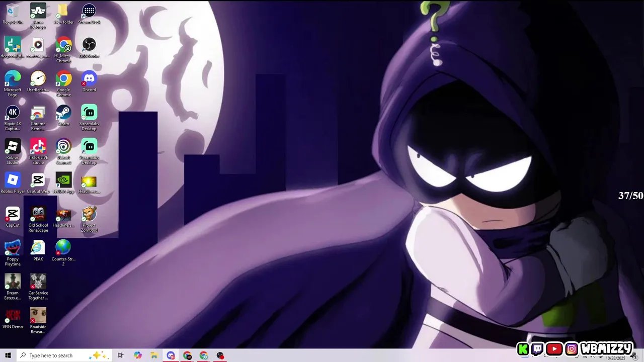Select the Old School RuneScape desktop icon
This screenshot has width=644, height=362.
point(38,219)
